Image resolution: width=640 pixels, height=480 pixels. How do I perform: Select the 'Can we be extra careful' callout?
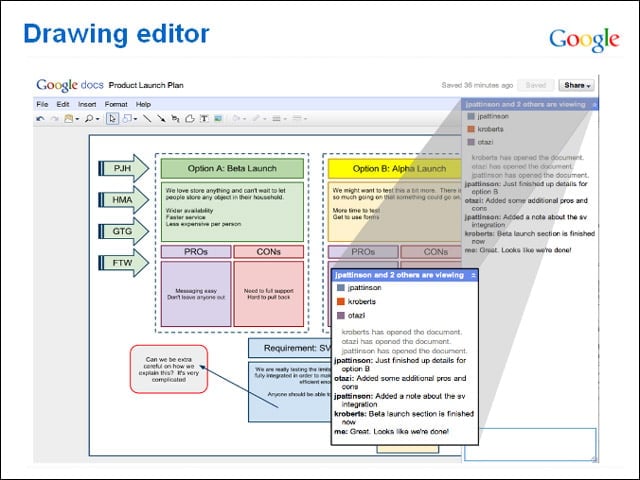click(x=169, y=369)
